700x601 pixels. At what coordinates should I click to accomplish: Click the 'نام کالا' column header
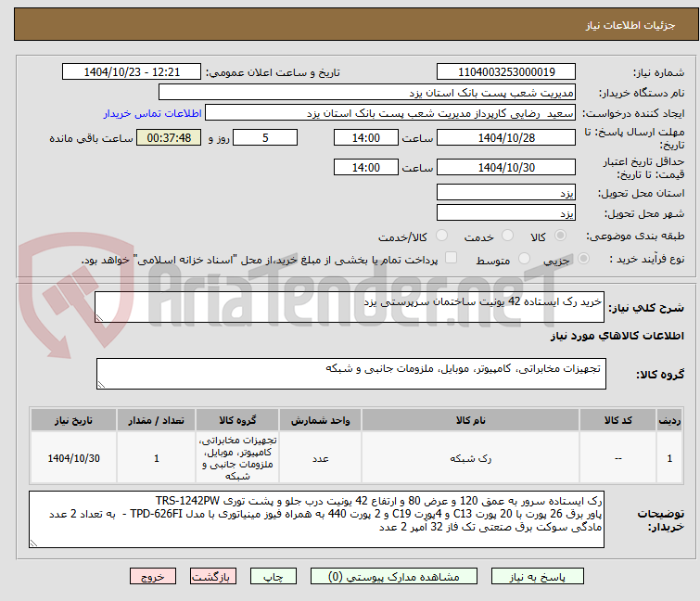click(471, 420)
